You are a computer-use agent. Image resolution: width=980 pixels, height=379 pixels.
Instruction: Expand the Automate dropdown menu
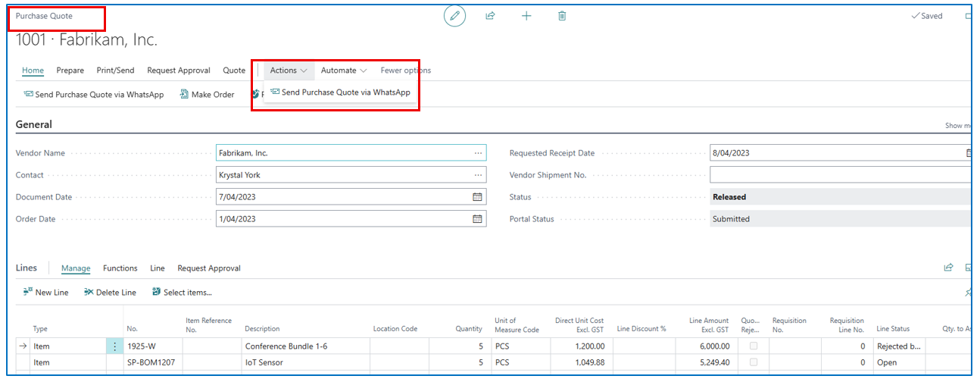tap(343, 70)
